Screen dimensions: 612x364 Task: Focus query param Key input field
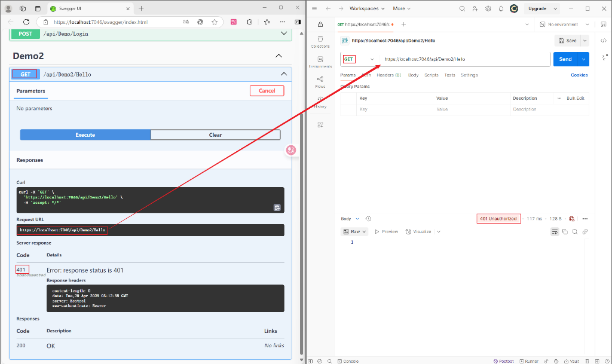pyautogui.click(x=394, y=109)
